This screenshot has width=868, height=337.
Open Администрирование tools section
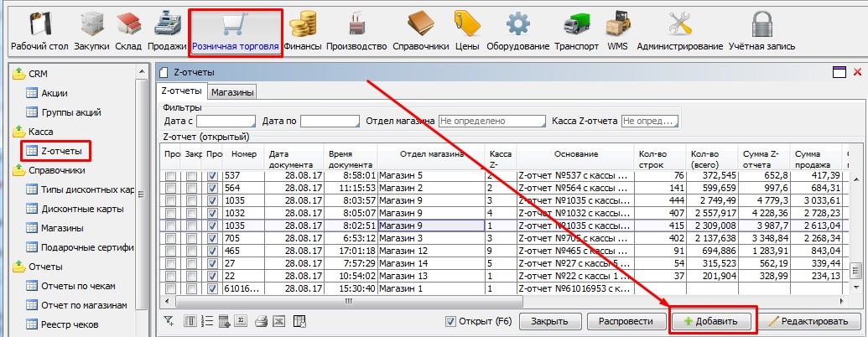tap(679, 32)
